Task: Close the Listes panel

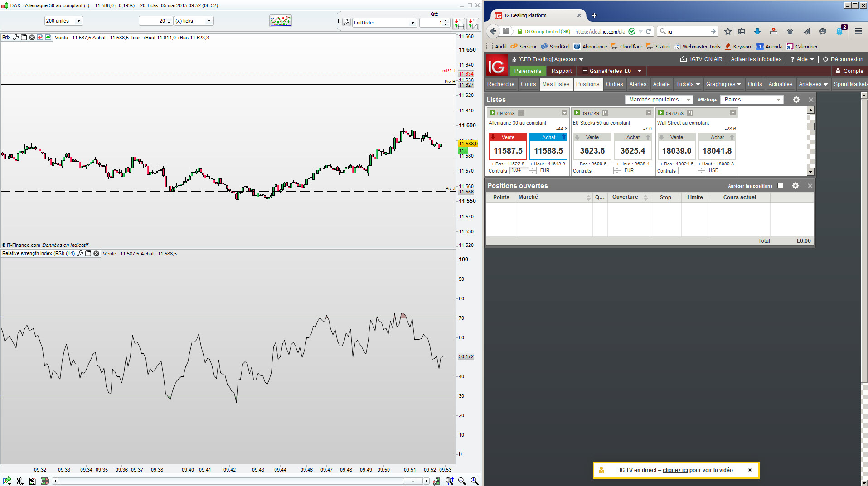Action: pyautogui.click(x=811, y=100)
